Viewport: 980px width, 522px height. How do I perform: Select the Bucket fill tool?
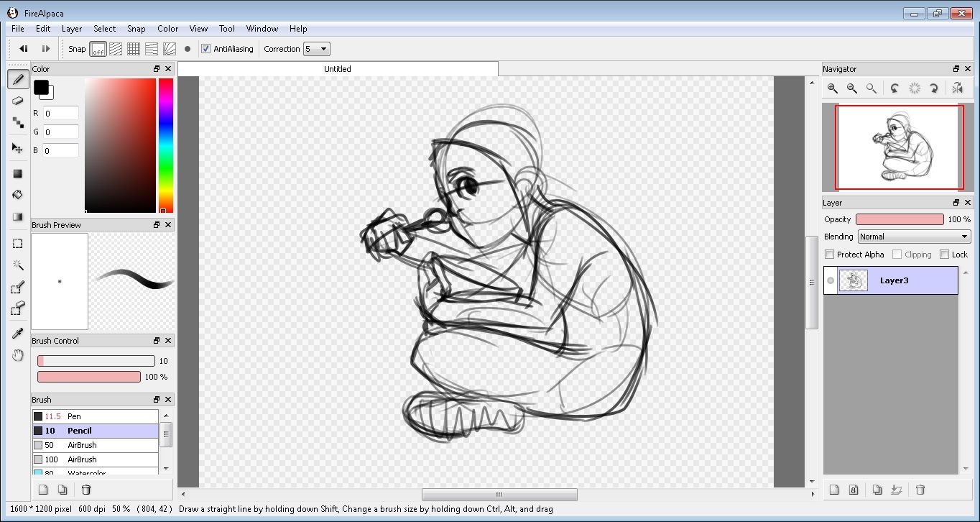18,195
